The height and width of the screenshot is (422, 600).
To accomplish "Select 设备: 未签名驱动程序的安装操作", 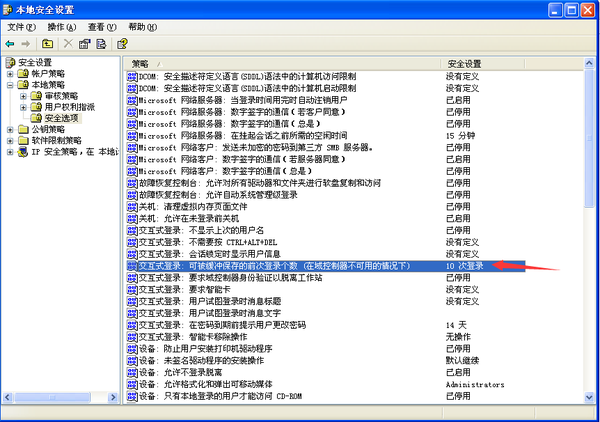I will 201,361.
